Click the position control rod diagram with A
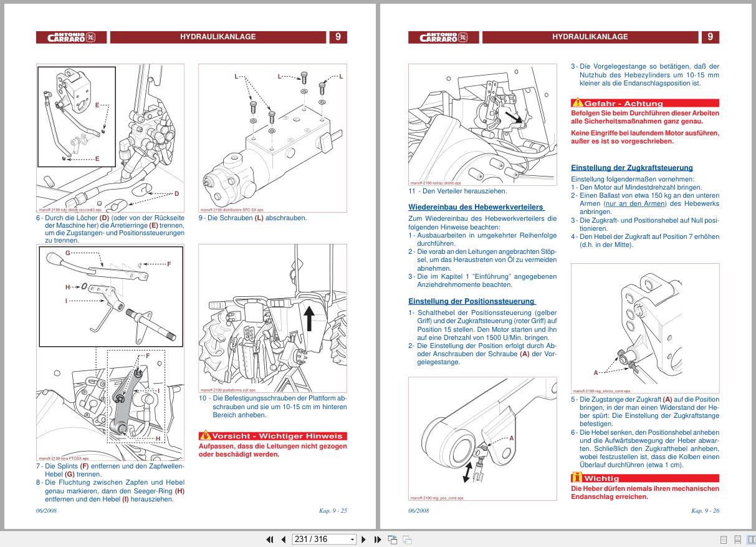Screen dimensions: 756x547 click(x=483, y=439)
